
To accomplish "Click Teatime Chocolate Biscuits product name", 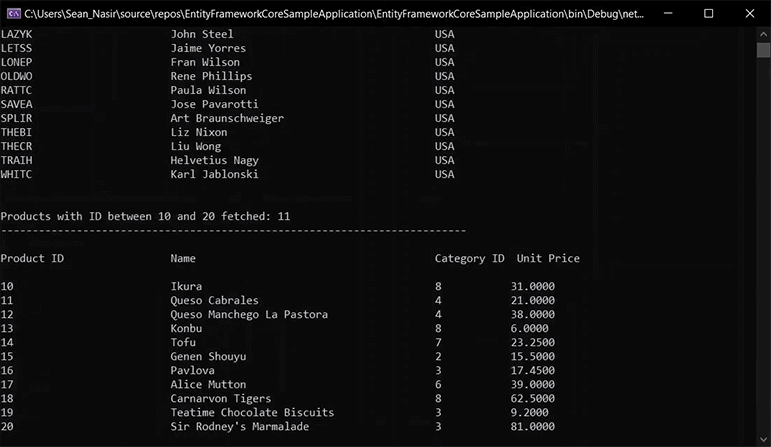I will [252, 412].
